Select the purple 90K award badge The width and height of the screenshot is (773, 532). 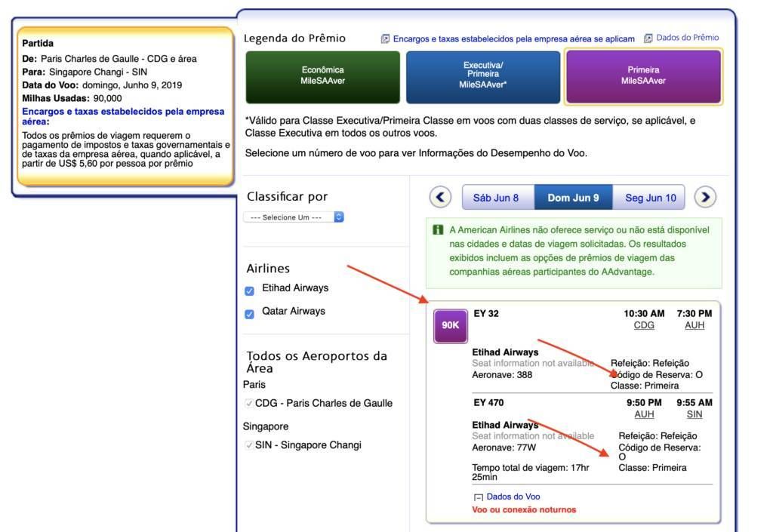point(450,325)
